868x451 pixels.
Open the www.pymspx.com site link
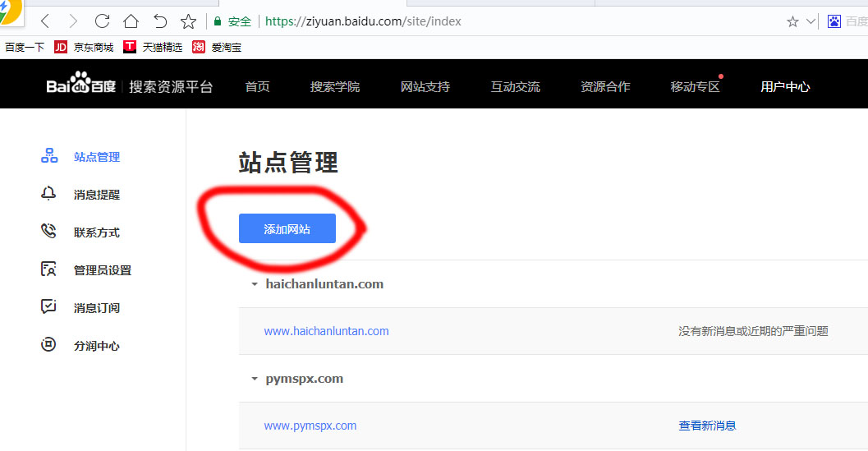tap(310, 426)
